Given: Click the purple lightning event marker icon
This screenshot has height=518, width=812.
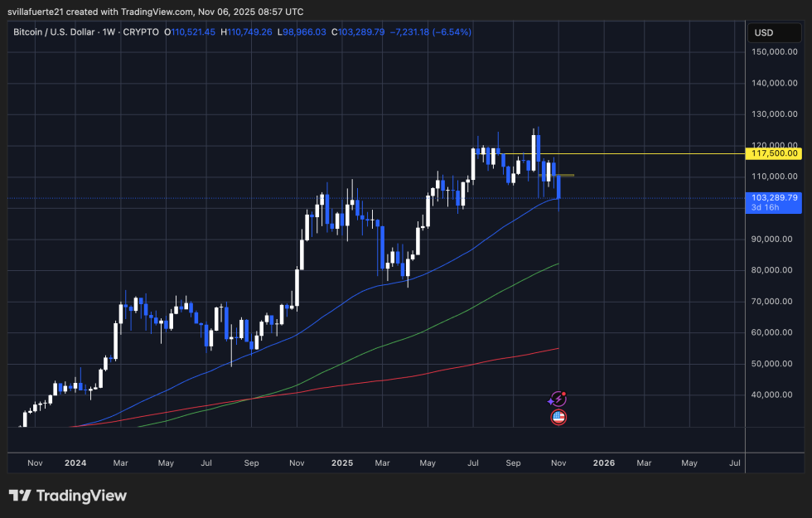Looking at the screenshot, I should 558,398.
